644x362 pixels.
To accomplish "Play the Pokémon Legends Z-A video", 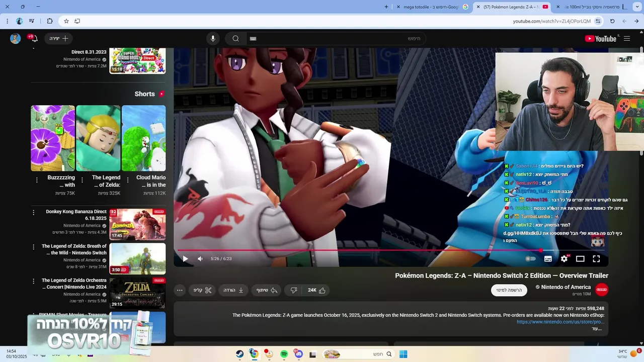I will click(x=185, y=259).
